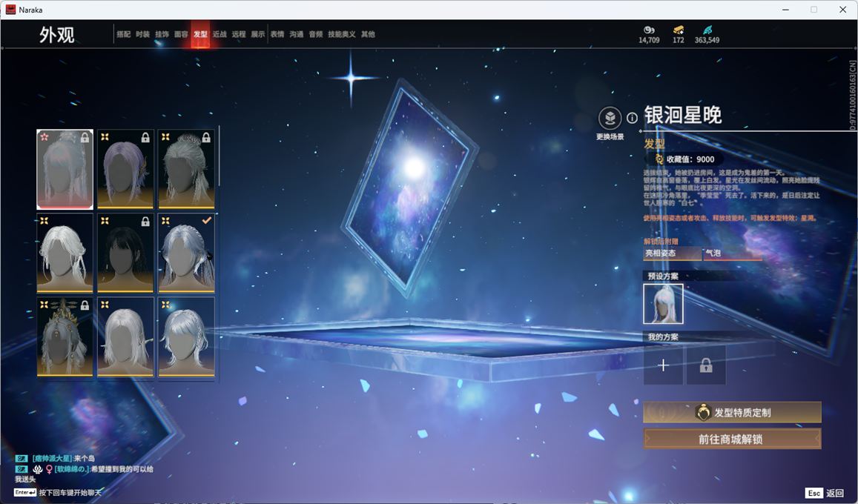Open the 搭配 (outfit set) tab
Viewport: 858px width, 504px height.
point(124,34)
